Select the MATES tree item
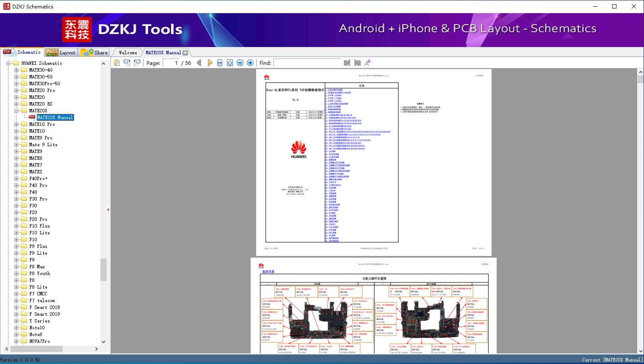The width and height of the screenshot is (644, 364). point(36,172)
